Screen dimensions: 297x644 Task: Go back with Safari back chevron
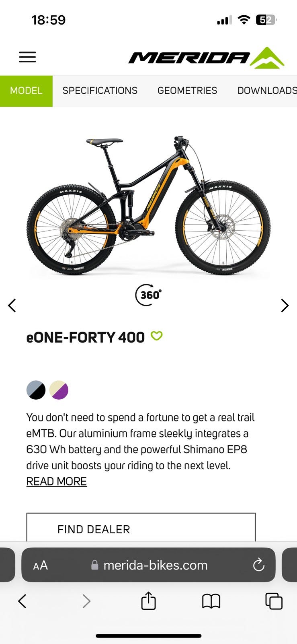[x=23, y=601]
